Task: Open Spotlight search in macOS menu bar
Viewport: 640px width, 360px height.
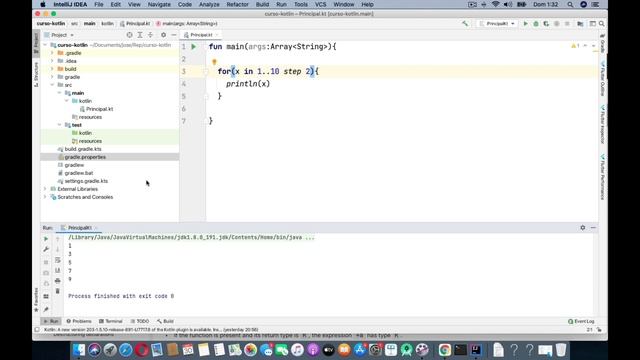Action: pos(570,4)
